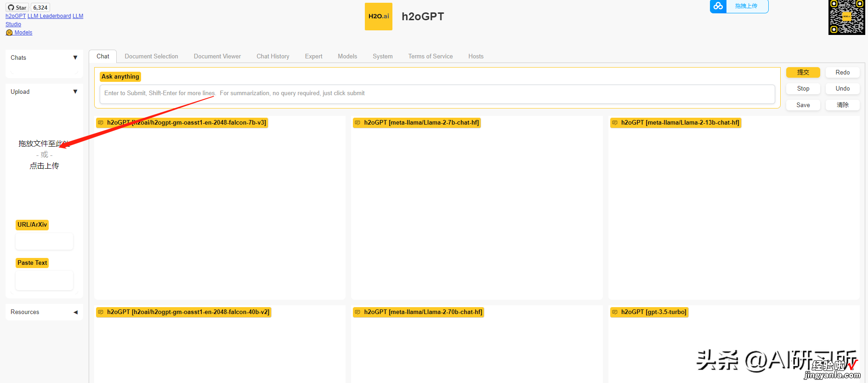The height and width of the screenshot is (383, 868).
Task: Open the Expert tab
Action: [x=314, y=56]
